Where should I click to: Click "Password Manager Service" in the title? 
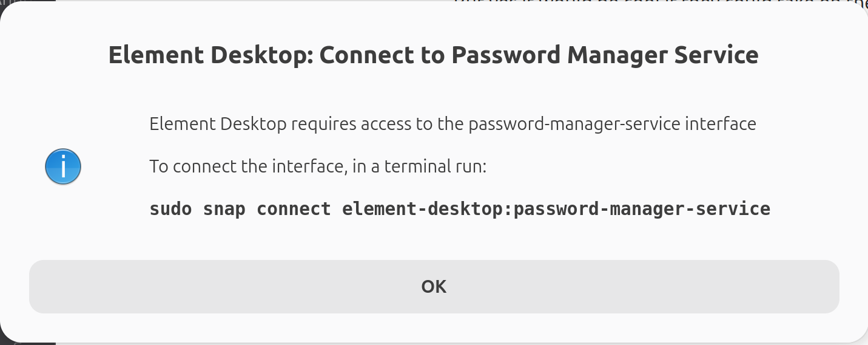605,55
